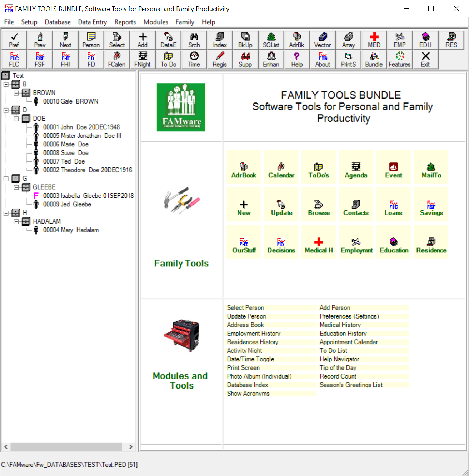Click tree horizontal scrollbar right arrow
This screenshot has height=476, width=469.
click(131, 447)
